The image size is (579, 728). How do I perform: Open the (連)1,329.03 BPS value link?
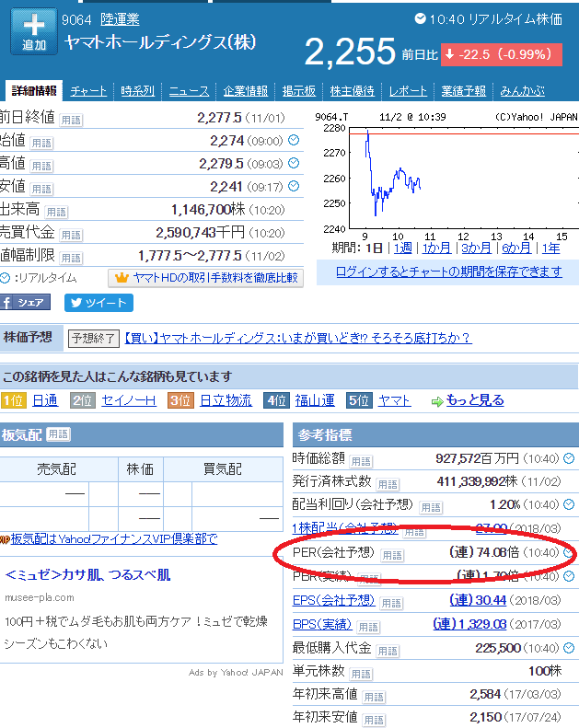(x=469, y=624)
